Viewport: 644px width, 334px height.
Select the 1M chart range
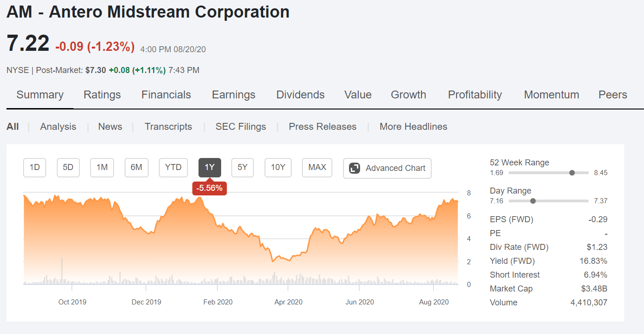(102, 168)
